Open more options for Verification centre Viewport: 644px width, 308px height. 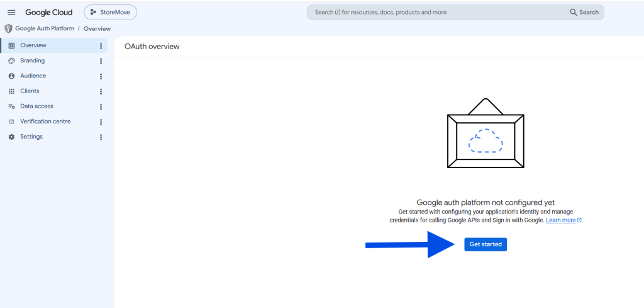tap(101, 122)
